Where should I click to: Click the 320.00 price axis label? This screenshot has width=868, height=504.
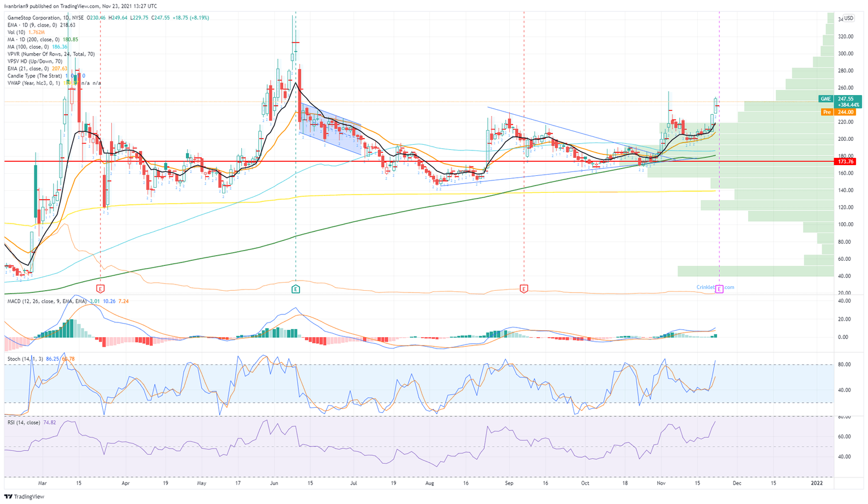coord(846,37)
